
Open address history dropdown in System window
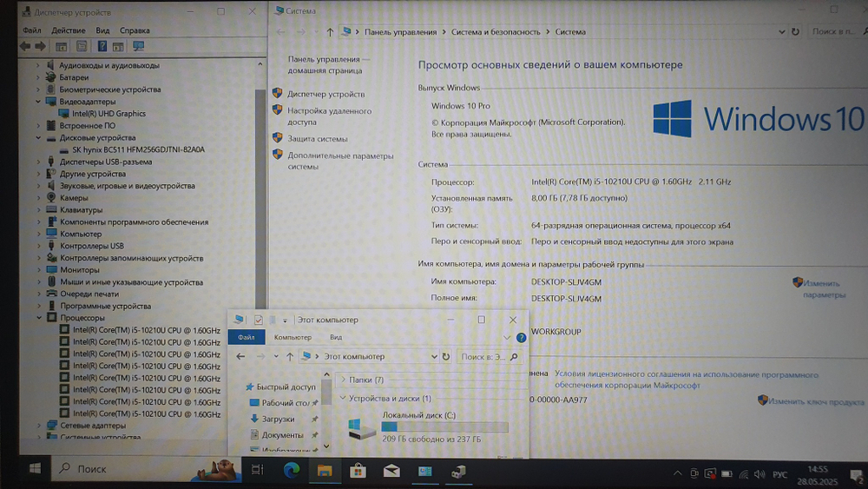click(x=782, y=31)
